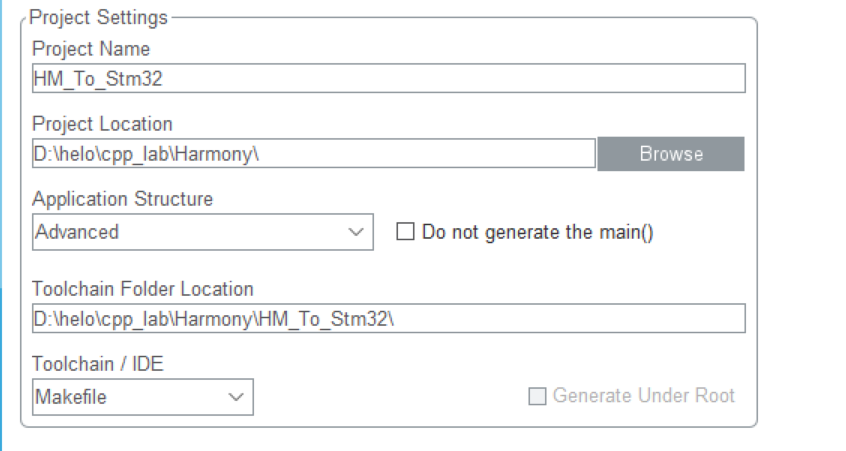
Task: Click the "Project Name" label
Action: pos(91,49)
